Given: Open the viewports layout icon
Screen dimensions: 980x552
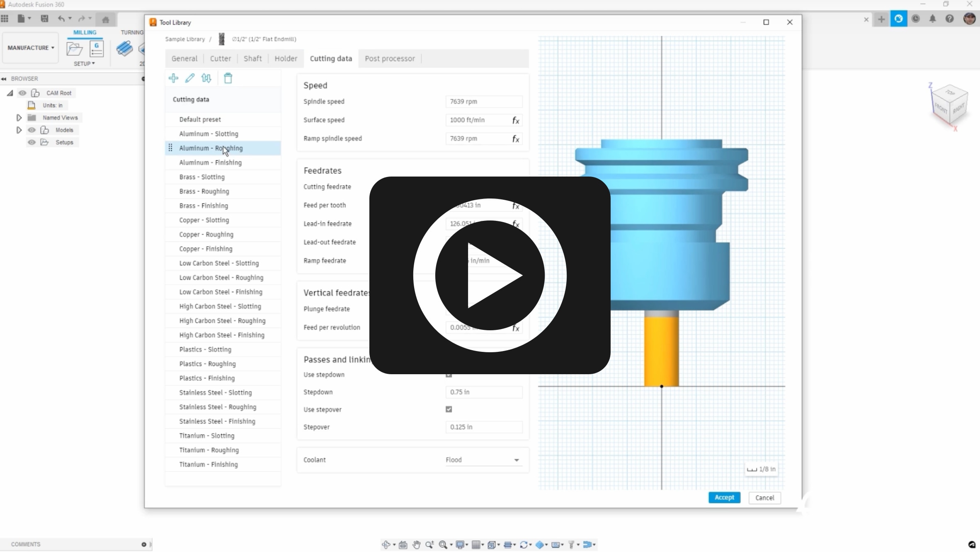Looking at the screenshot, I should pos(492,545).
